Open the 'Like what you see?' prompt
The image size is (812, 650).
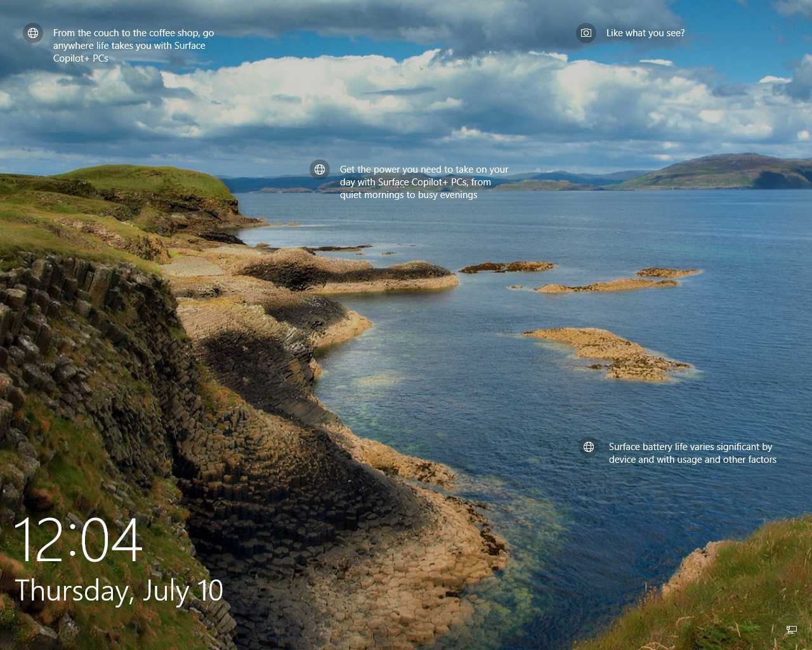(x=645, y=33)
